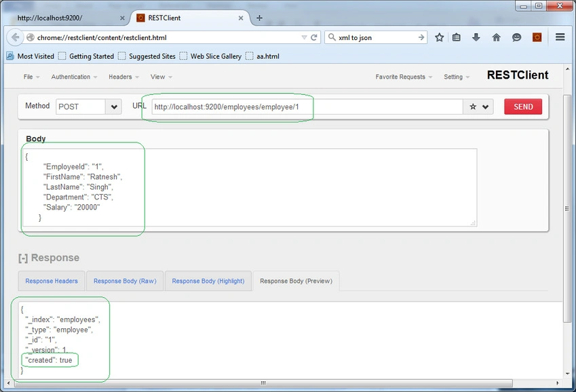Switch to Response Body (Raw) tab
Screen dimensions: 576x392
(x=125, y=281)
